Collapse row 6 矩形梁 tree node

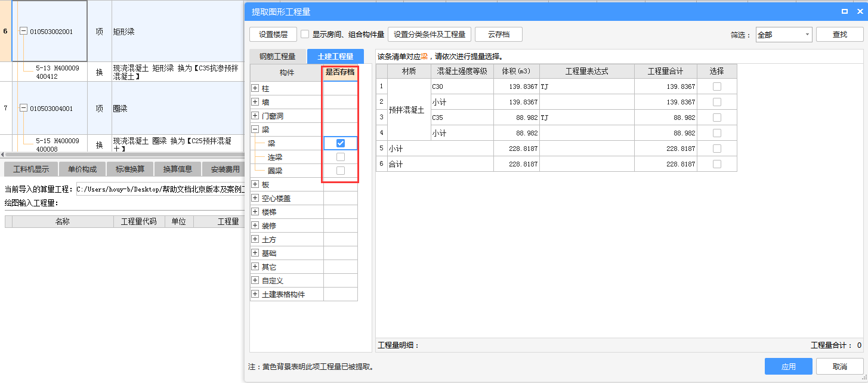[23, 32]
